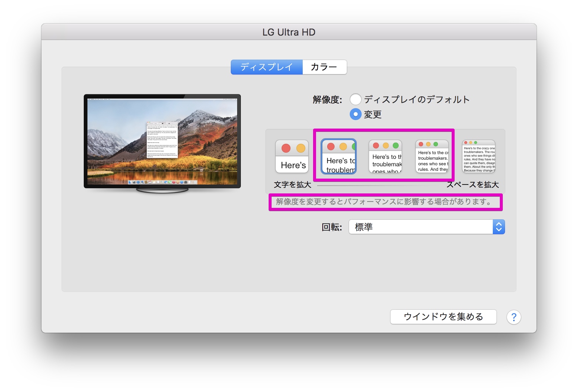Image resolution: width=578 pixels, height=392 pixels.
Task: Select the 変更 resolution radio button
Action: (x=356, y=114)
